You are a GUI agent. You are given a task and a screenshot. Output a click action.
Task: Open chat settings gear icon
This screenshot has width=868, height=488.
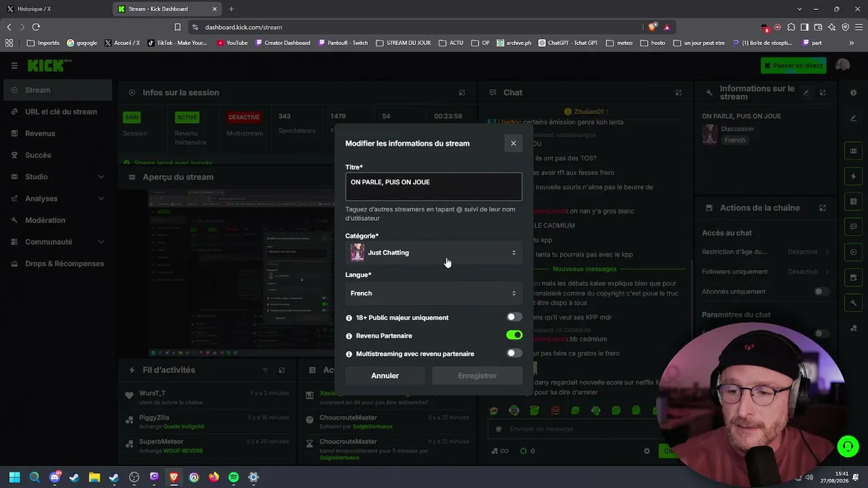647,451
